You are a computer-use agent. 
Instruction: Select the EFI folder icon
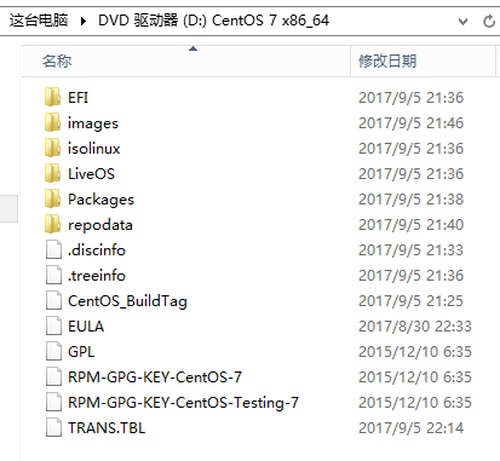pyautogui.click(x=53, y=97)
